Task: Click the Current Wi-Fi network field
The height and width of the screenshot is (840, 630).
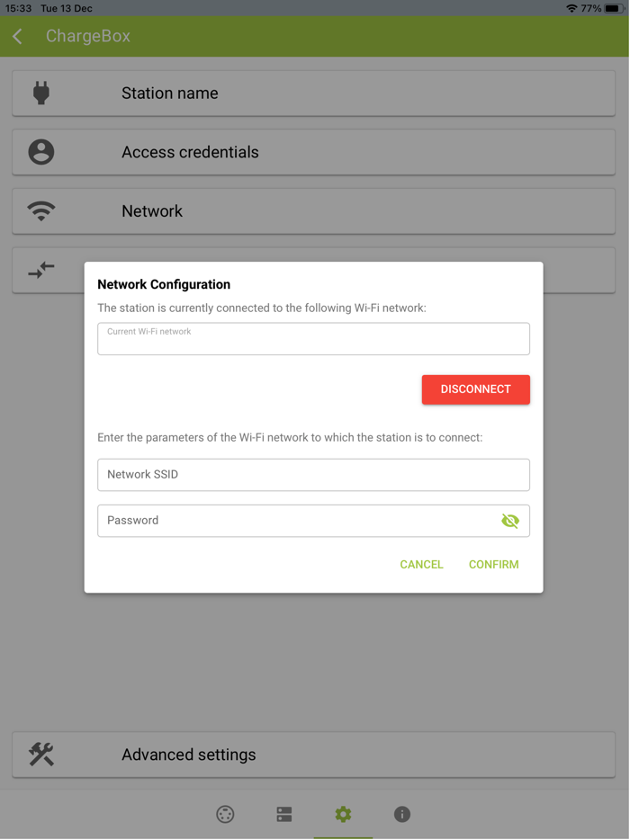Action: (x=313, y=339)
